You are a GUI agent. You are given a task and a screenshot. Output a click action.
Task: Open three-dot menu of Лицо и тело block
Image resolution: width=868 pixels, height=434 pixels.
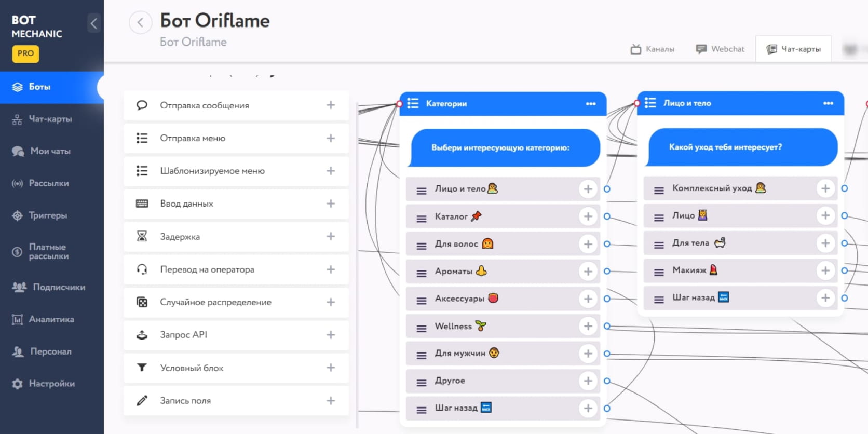point(828,103)
